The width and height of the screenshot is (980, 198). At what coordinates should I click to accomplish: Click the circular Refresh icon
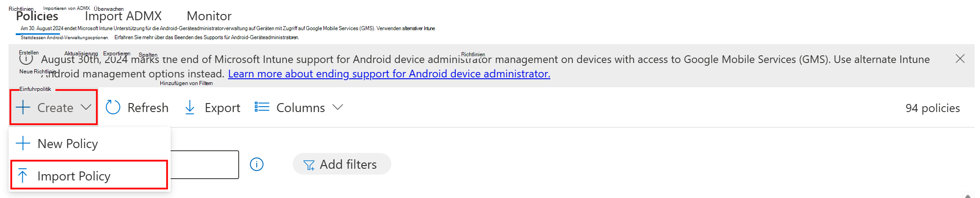click(x=113, y=108)
